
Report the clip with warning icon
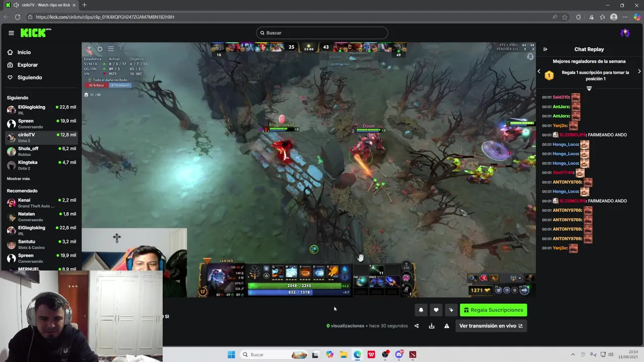447,326
